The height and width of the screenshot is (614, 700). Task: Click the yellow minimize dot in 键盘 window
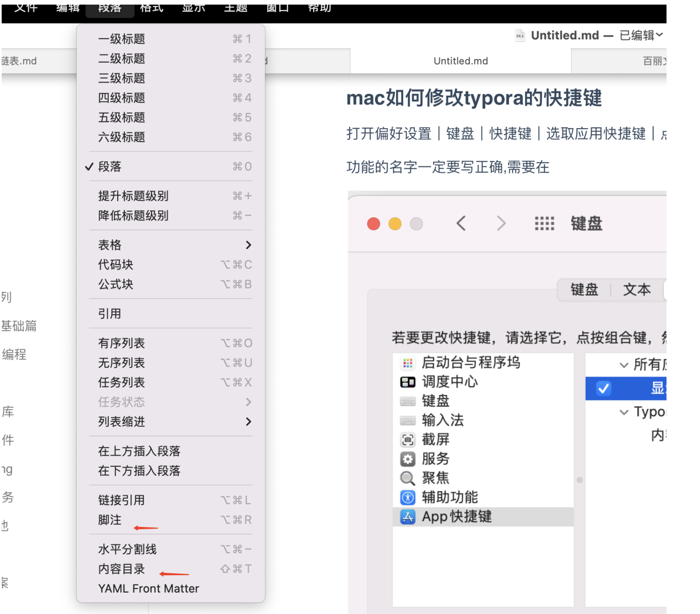click(395, 224)
